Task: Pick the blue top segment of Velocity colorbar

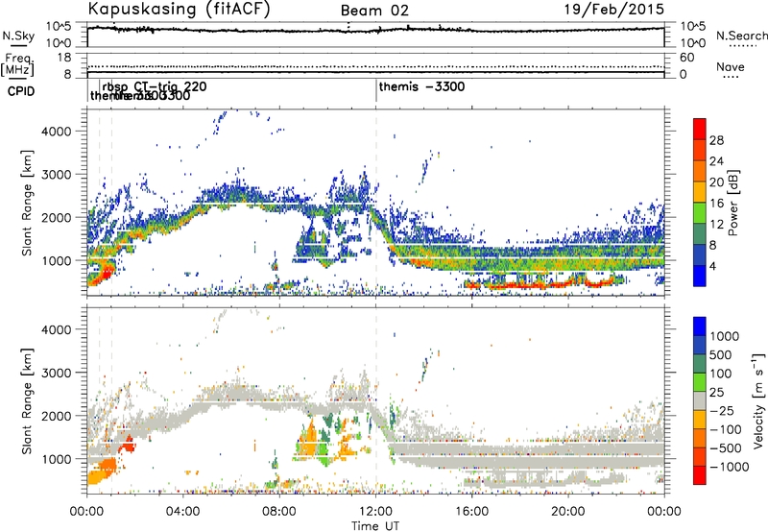Action: (700, 326)
